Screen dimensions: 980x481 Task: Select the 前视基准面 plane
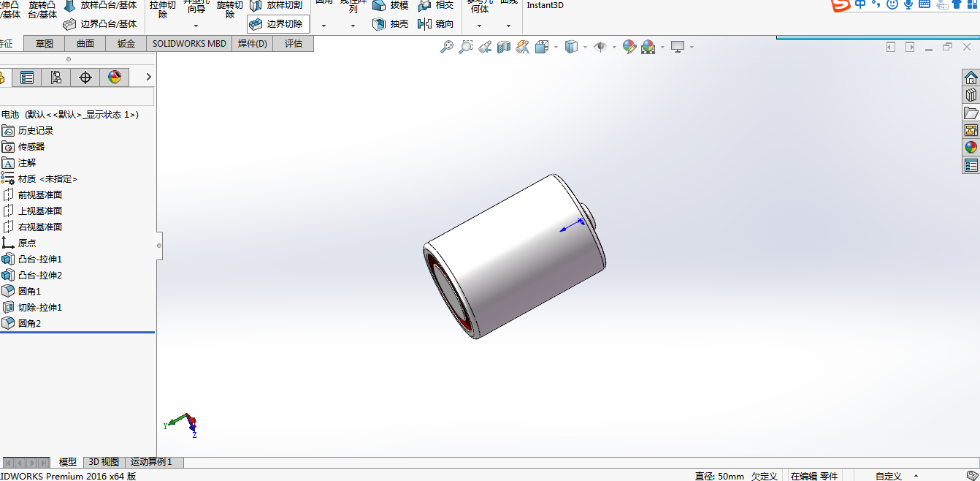32,195
